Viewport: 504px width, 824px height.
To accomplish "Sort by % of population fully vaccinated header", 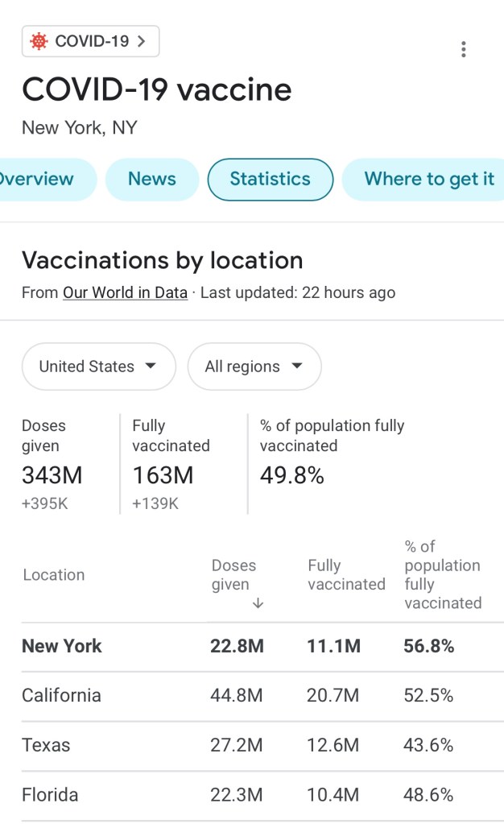I will 443,574.
